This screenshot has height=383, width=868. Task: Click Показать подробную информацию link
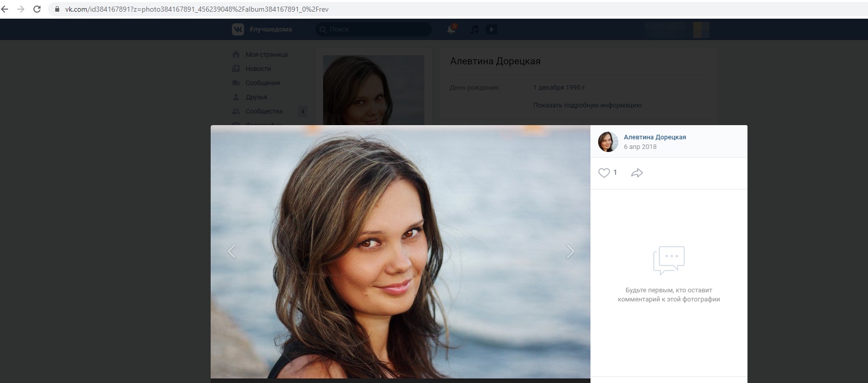pos(587,105)
